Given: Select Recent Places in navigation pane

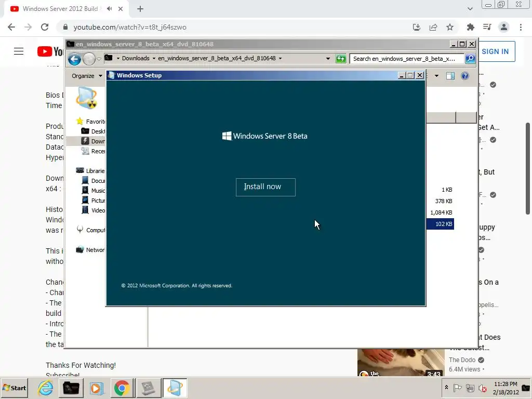Looking at the screenshot, I should pyautogui.click(x=93, y=151).
